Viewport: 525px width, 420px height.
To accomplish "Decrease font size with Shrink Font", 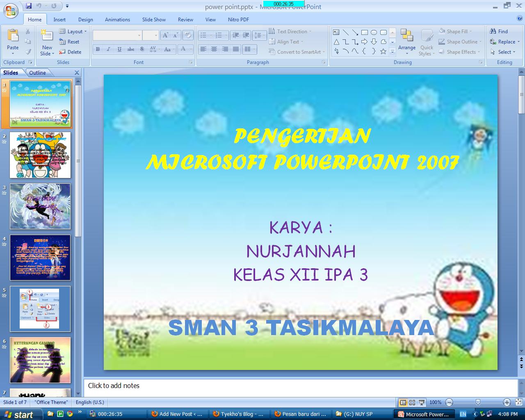I will (176, 35).
